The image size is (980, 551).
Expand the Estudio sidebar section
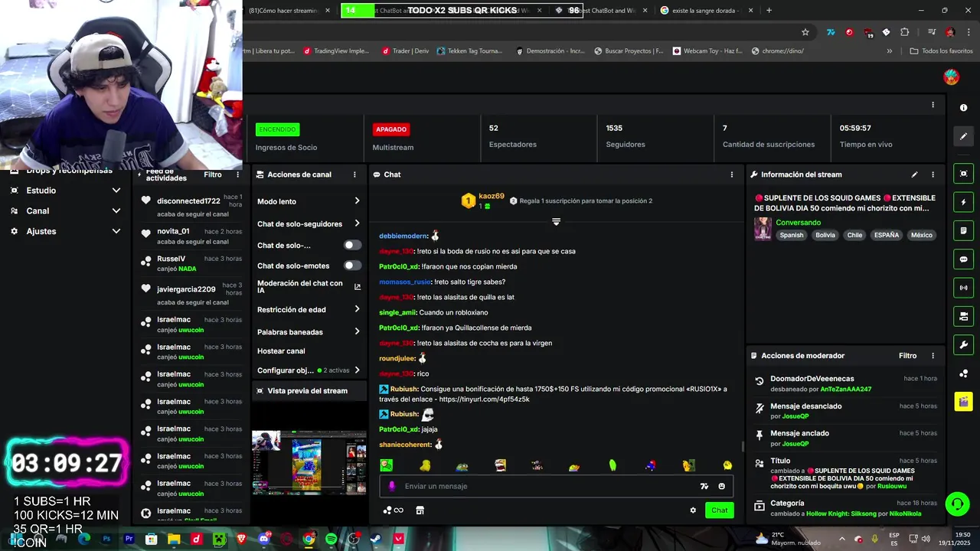tap(116, 191)
